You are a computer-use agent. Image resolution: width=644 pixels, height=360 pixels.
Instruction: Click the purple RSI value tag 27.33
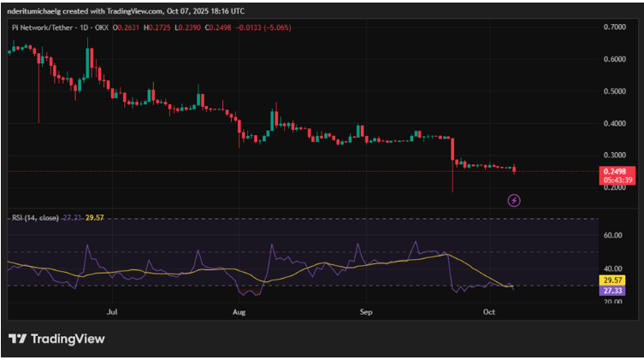coord(612,291)
